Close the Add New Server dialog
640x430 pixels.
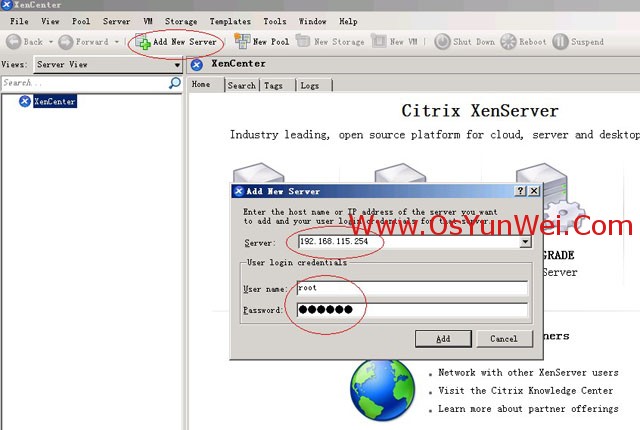(534, 191)
